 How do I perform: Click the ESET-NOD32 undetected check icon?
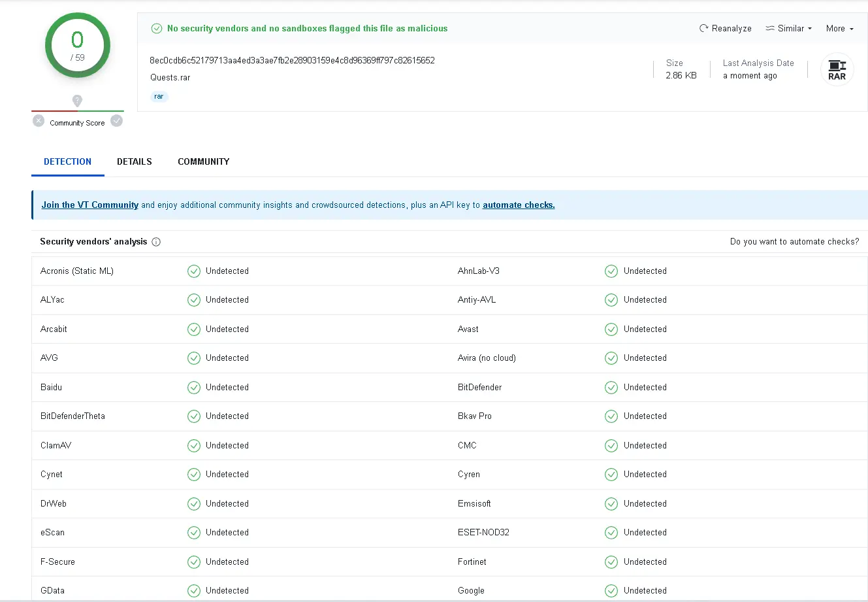pos(611,533)
